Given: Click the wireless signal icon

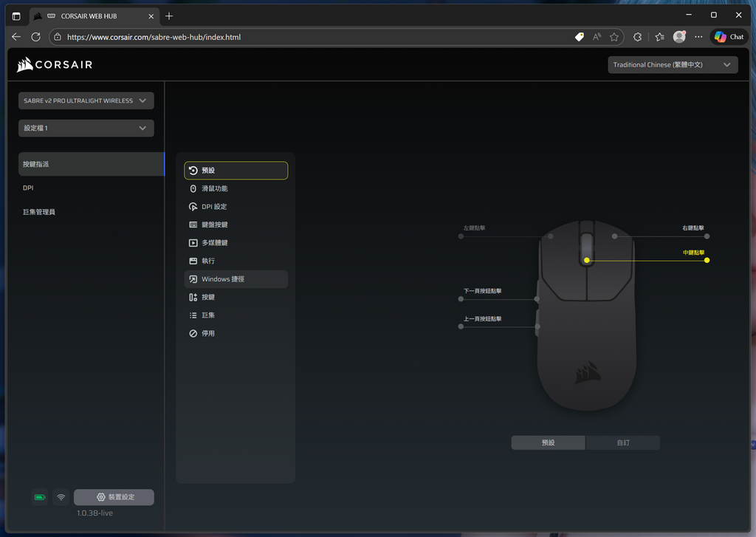Looking at the screenshot, I should tap(61, 497).
